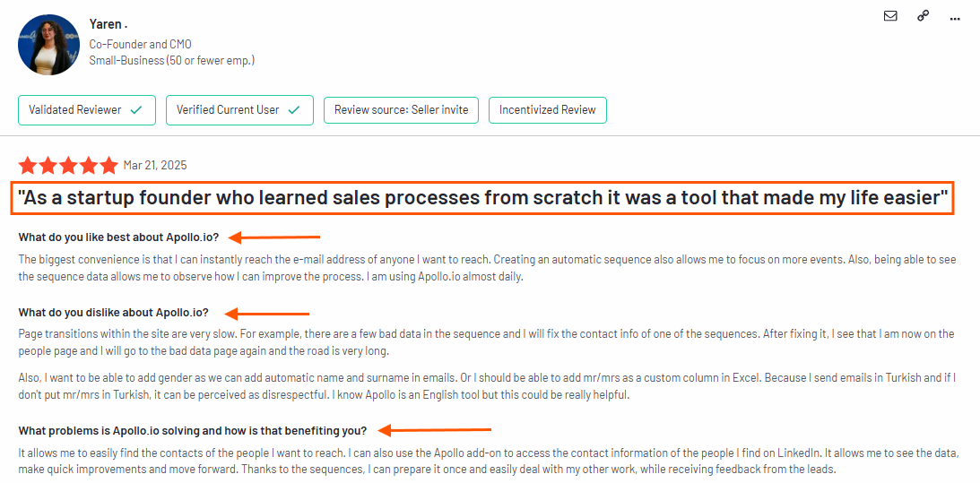Viewport: 980px width, 483px height.
Task: Click the first rating star
Action: tap(28, 166)
